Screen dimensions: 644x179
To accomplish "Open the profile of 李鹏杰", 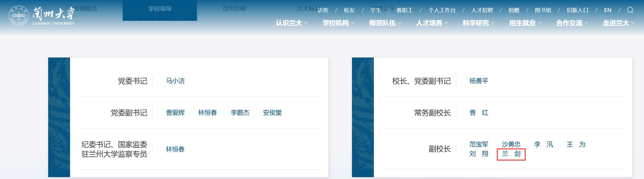I will pyautogui.click(x=240, y=112).
